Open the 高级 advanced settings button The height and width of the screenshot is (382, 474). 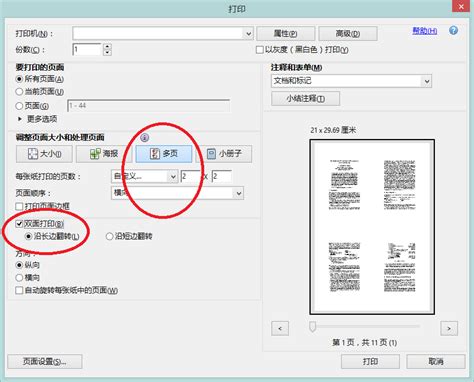click(348, 34)
